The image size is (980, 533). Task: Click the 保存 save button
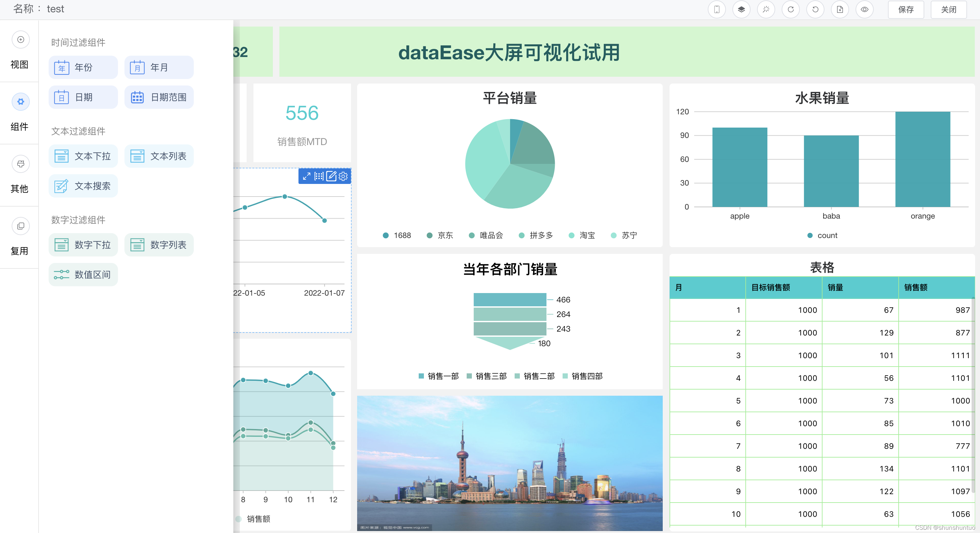906,9
